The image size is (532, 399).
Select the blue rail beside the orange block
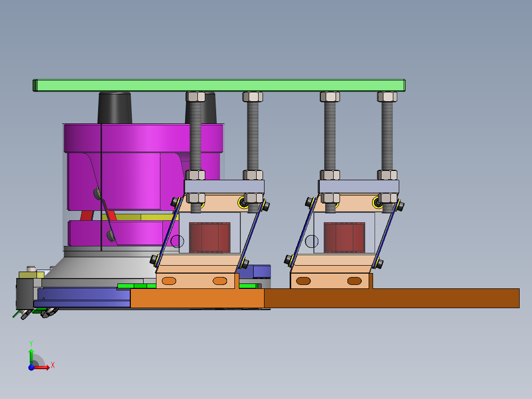[x=83, y=297]
